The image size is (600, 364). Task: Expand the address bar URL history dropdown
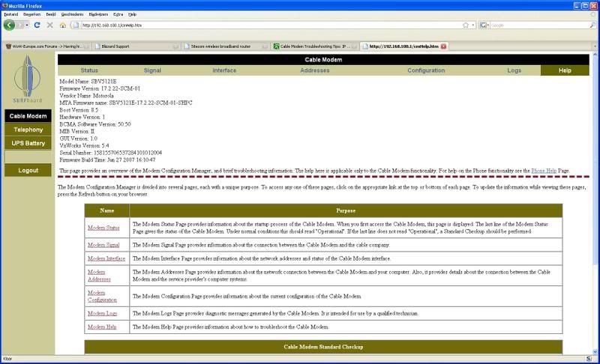[475, 25]
